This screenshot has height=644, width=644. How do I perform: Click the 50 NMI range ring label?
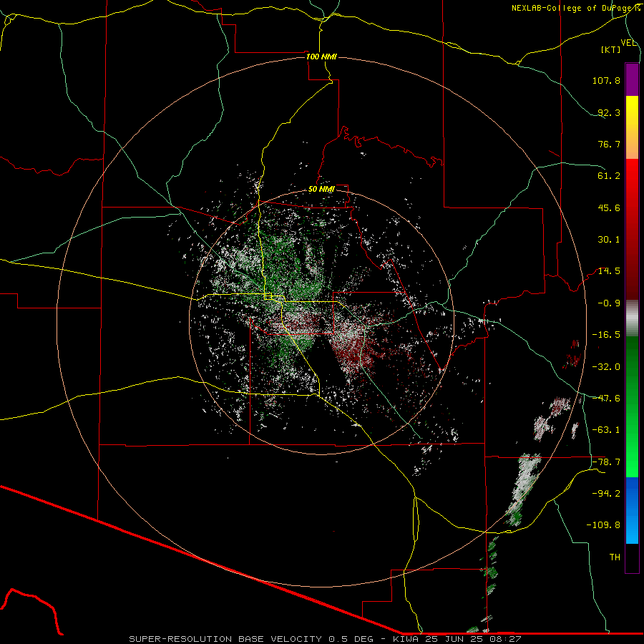click(x=321, y=190)
